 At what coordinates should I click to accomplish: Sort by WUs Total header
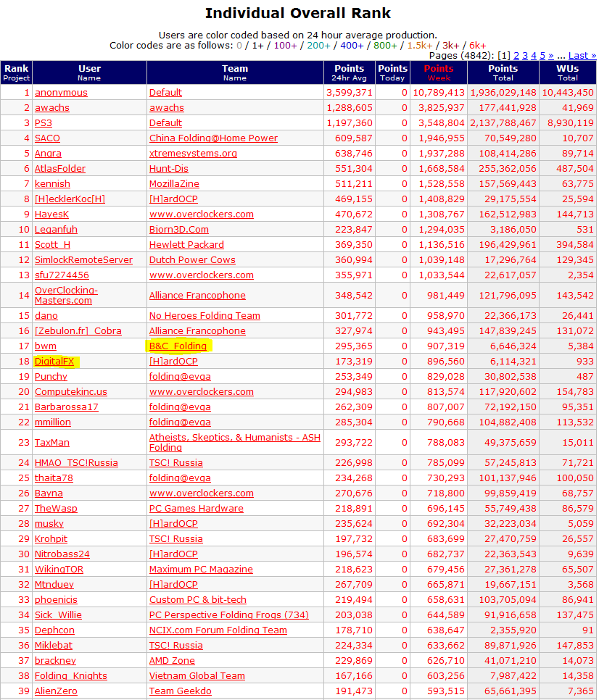coord(567,72)
